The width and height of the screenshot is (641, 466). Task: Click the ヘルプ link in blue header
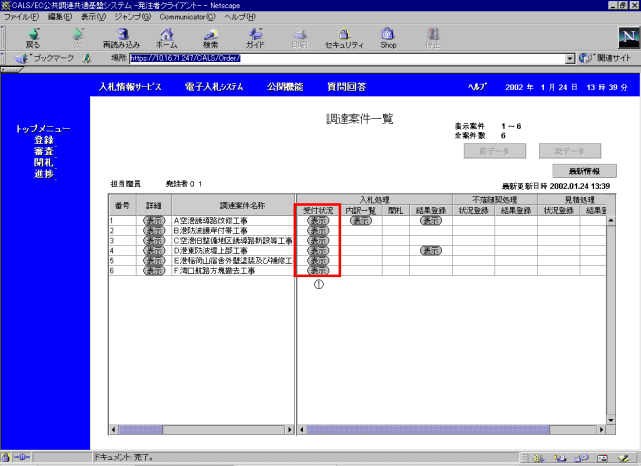click(477, 87)
